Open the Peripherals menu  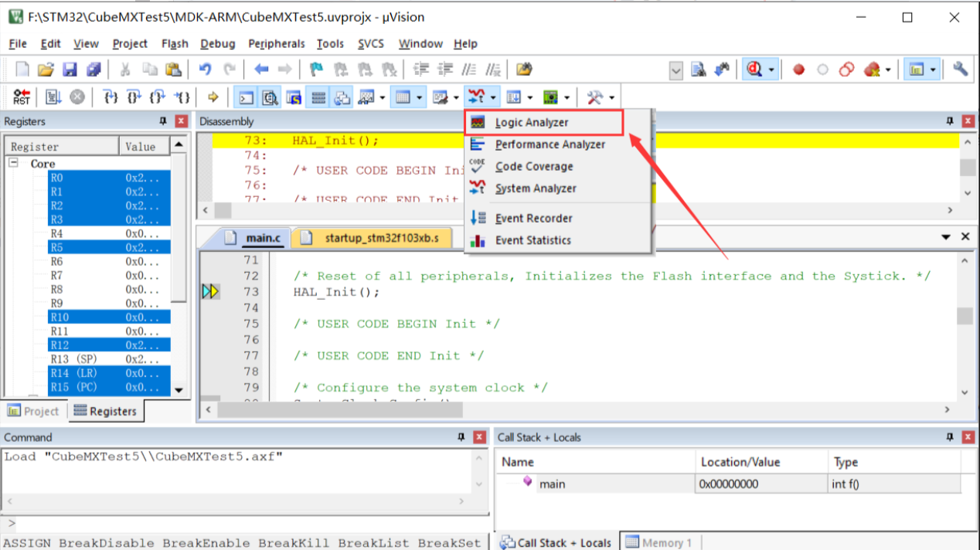[x=277, y=44]
